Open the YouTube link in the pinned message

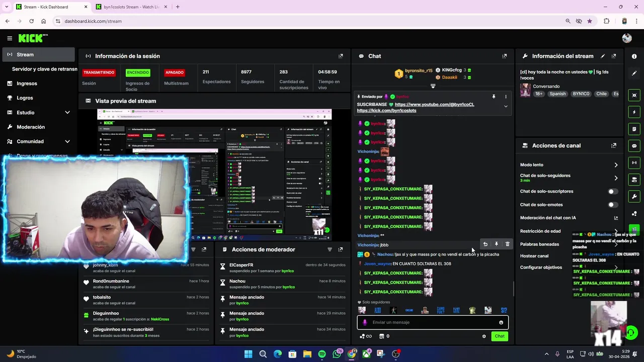point(434,105)
